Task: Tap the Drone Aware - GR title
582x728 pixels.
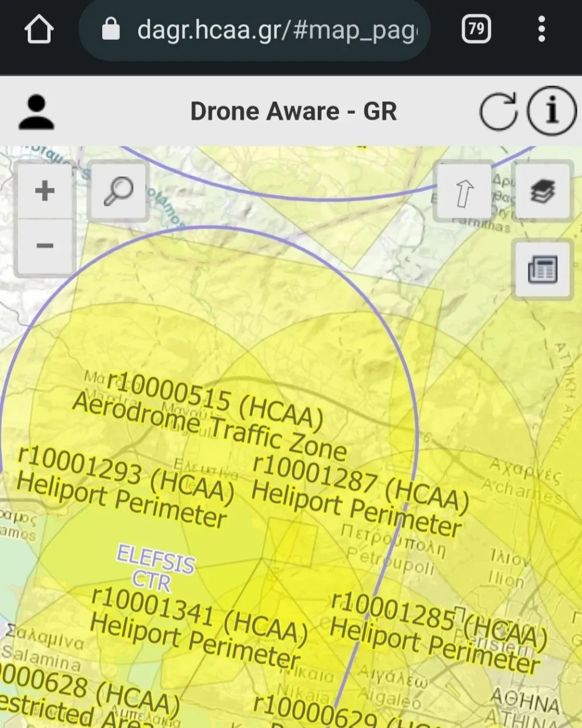Action: (x=293, y=111)
